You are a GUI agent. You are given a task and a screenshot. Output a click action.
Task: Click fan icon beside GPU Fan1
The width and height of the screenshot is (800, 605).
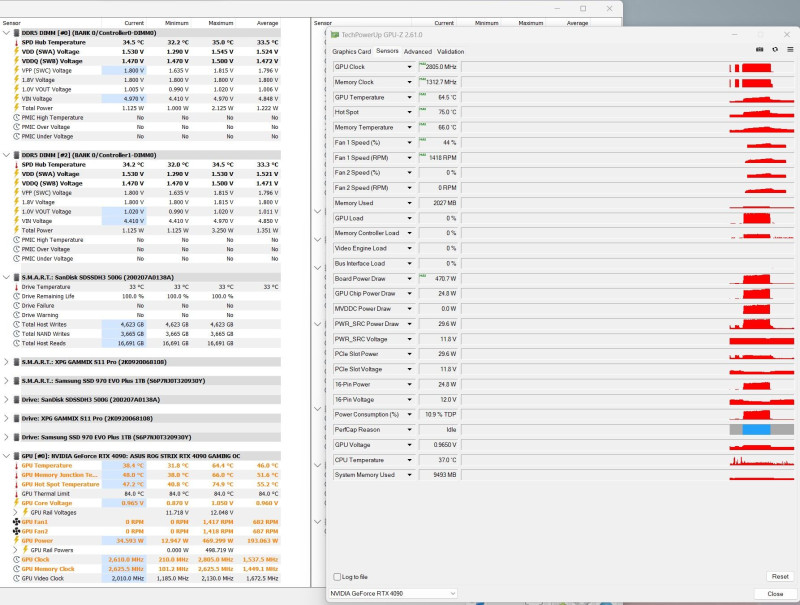[x=16, y=522]
